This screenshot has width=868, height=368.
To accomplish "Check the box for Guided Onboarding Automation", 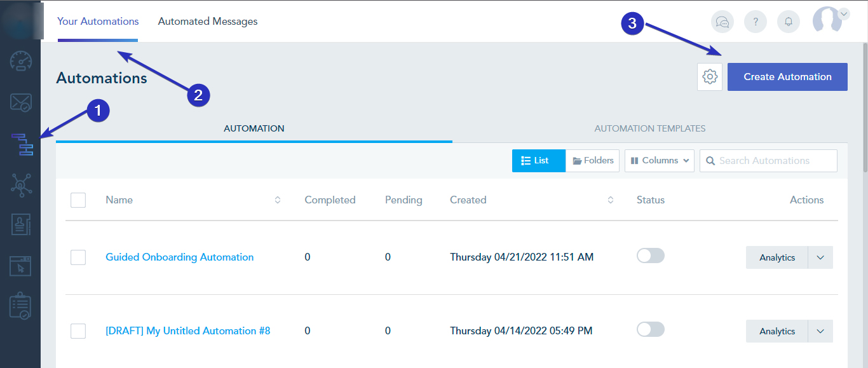I will tap(78, 257).
